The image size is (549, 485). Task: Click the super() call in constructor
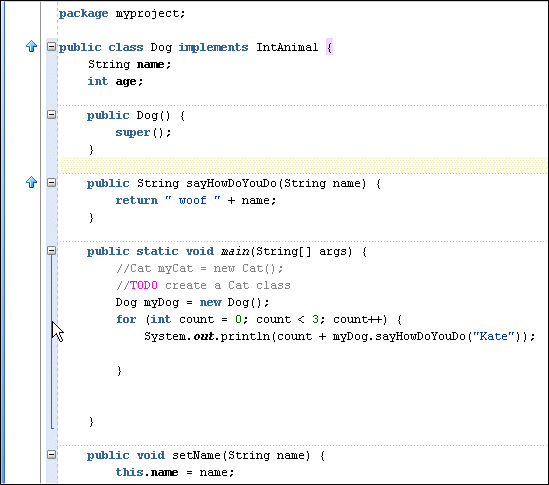(x=143, y=132)
